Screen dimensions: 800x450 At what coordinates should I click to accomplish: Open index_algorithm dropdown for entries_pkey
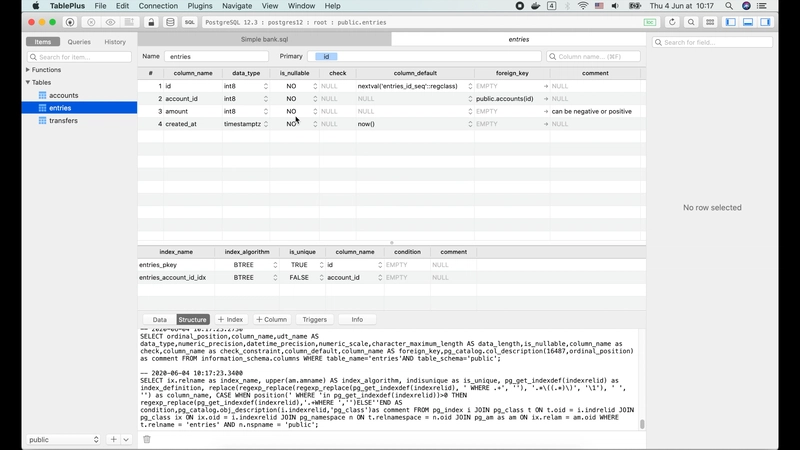[x=275, y=265]
